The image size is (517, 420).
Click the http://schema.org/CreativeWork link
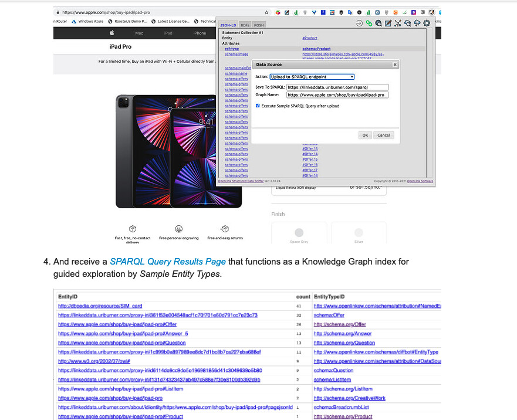coord(350,398)
